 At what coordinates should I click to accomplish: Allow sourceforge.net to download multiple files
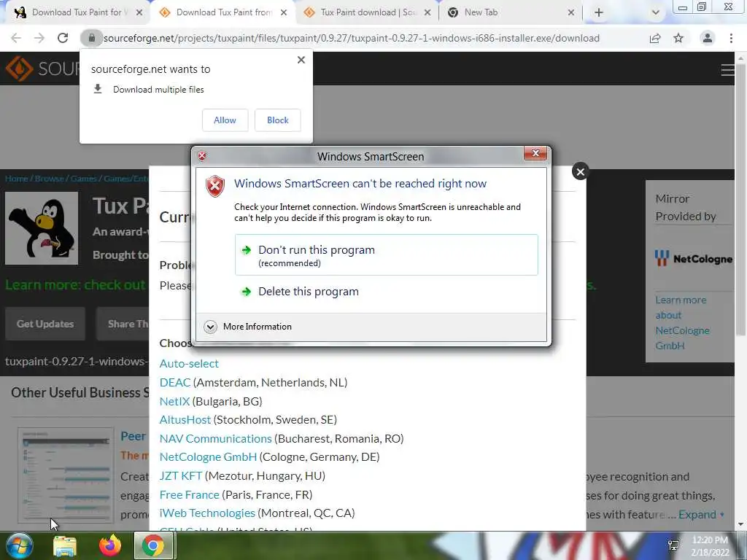coord(225,120)
